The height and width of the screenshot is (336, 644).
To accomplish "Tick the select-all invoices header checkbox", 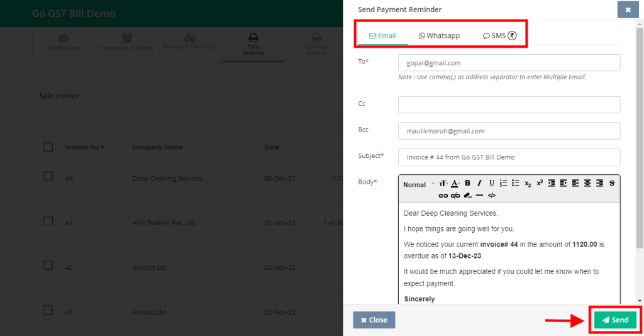I will (48, 147).
